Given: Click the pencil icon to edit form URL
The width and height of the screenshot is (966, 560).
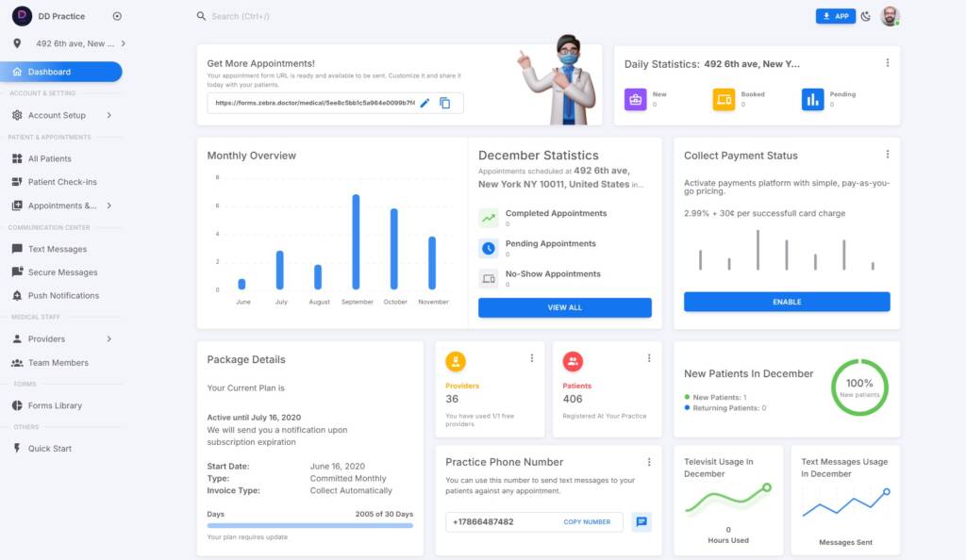Looking at the screenshot, I should 425,103.
